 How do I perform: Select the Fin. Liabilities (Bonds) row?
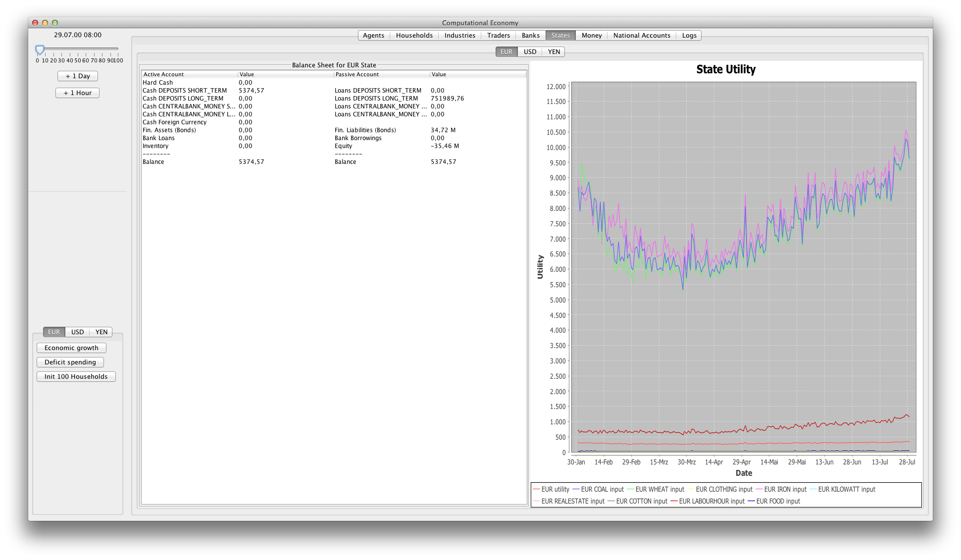tap(365, 130)
